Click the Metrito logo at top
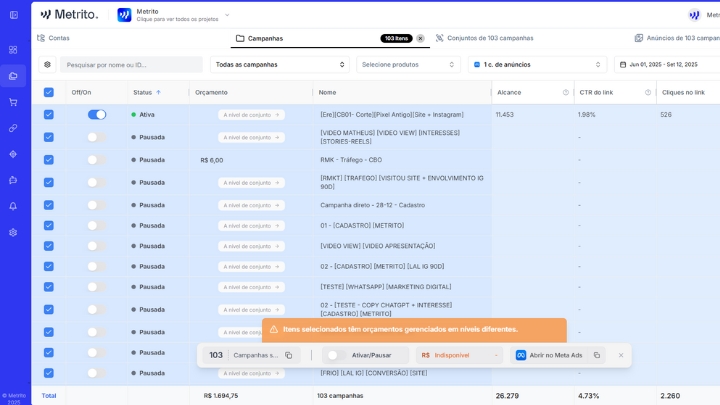 69,15
